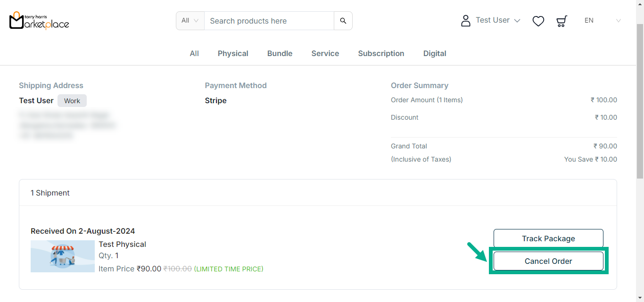Viewport: 644px width, 302px height.
Task: Focus the Search products here field
Action: click(269, 21)
